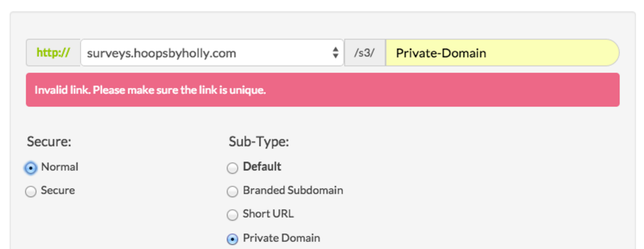
Task: Click the green http:// protocol prefix
Action: pos(53,53)
